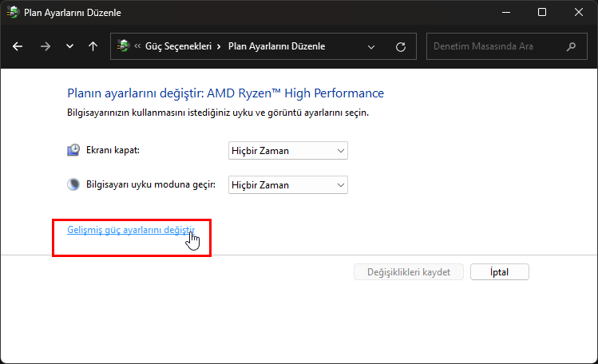The height and width of the screenshot is (364, 598).
Task: Select 'Plan Ayarlarını Düzenle' breadcrumb item
Action: (276, 46)
